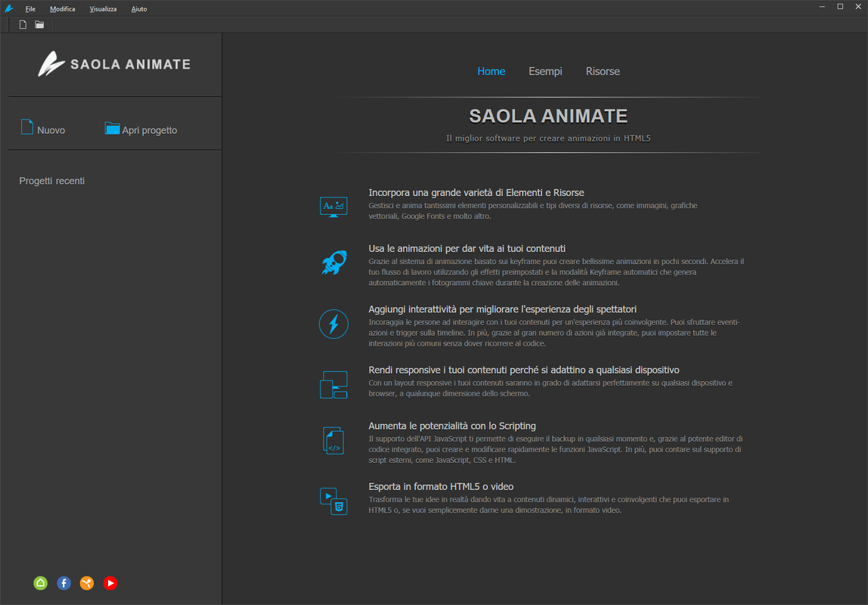Click the Saola feather icon in title bar

pyautogui.click(x=9, y=8)
